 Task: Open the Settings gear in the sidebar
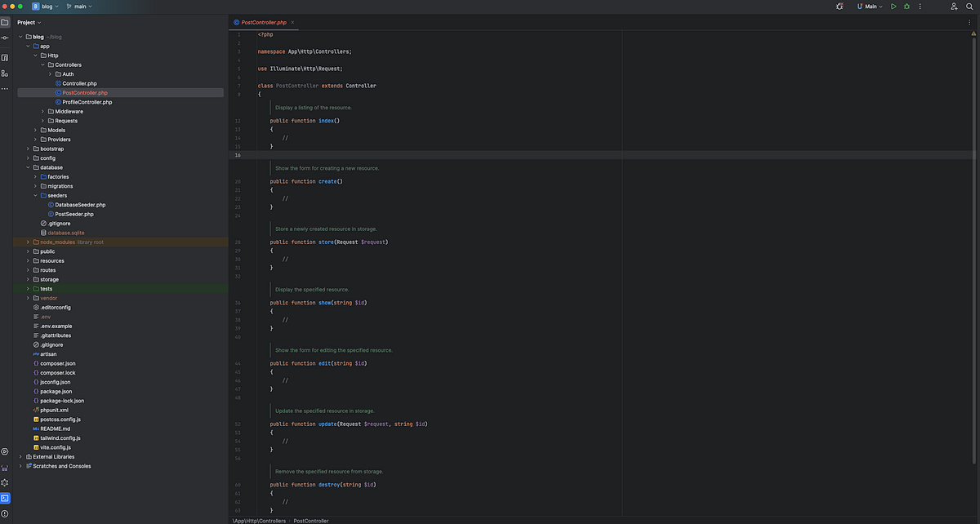click(x=5, y=482)
